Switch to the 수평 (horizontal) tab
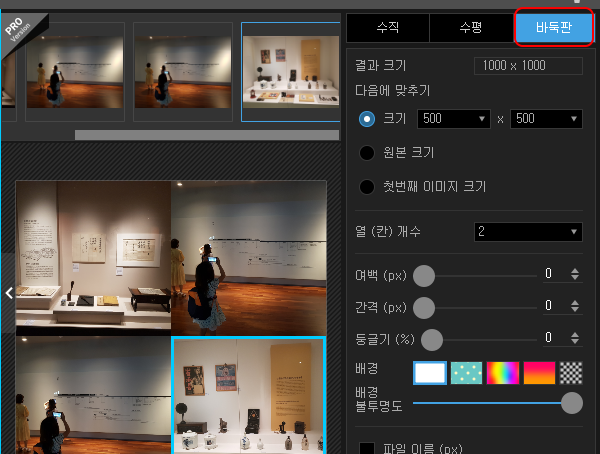Image resolution: width=600 pixels, height=454 pixels. 471,28
